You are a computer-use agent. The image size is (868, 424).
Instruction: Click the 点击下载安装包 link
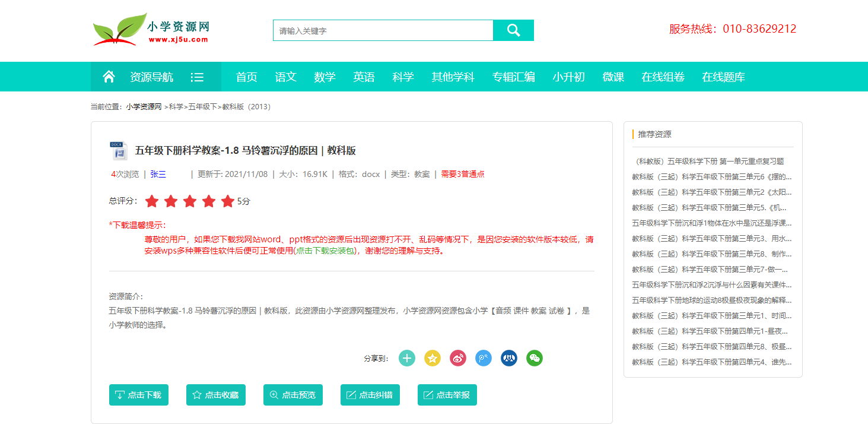[x=325, y=251]
